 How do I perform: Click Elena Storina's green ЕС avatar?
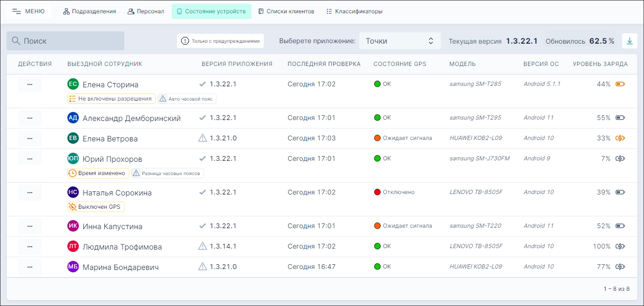73,84
